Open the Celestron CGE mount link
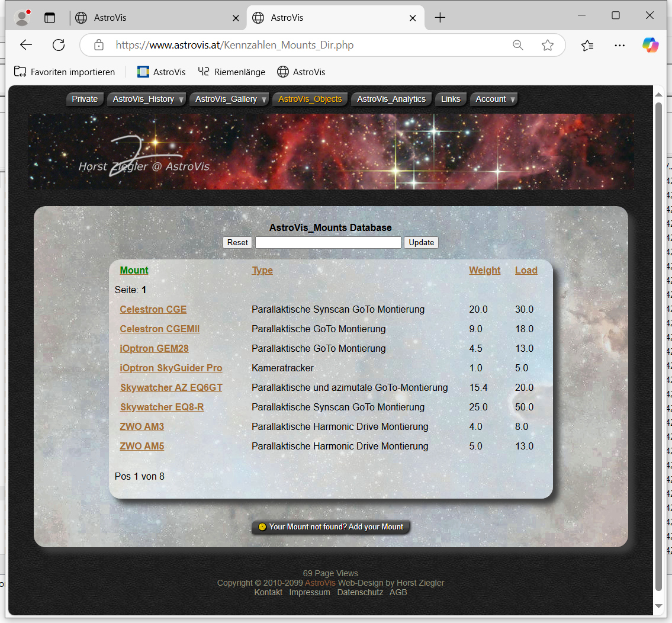672x623 pixels. click(x=153, y=309)
